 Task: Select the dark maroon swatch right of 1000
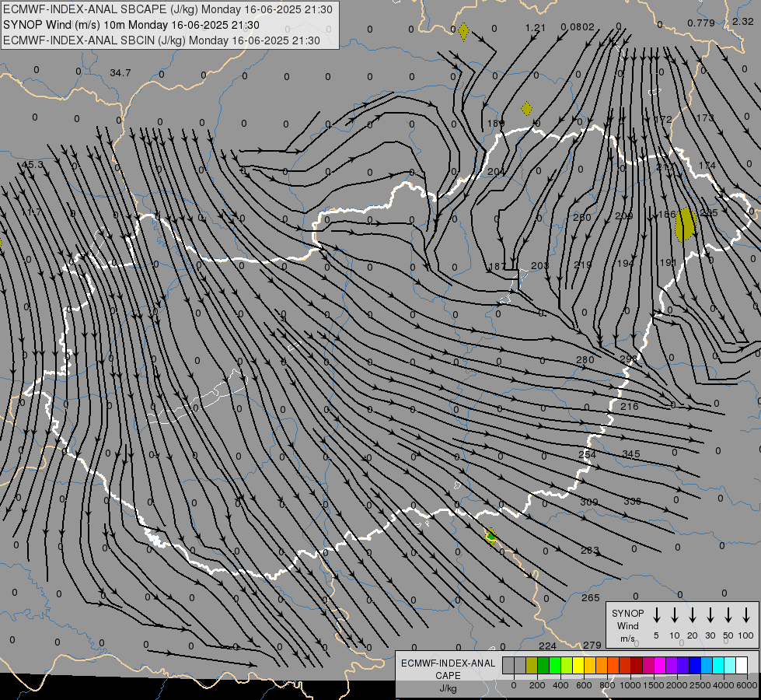pos(637,666)
